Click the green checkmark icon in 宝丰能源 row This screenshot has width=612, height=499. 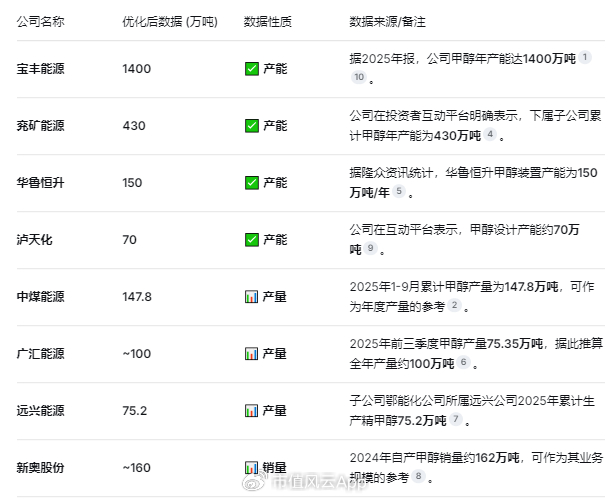click(x=252, y=69)
